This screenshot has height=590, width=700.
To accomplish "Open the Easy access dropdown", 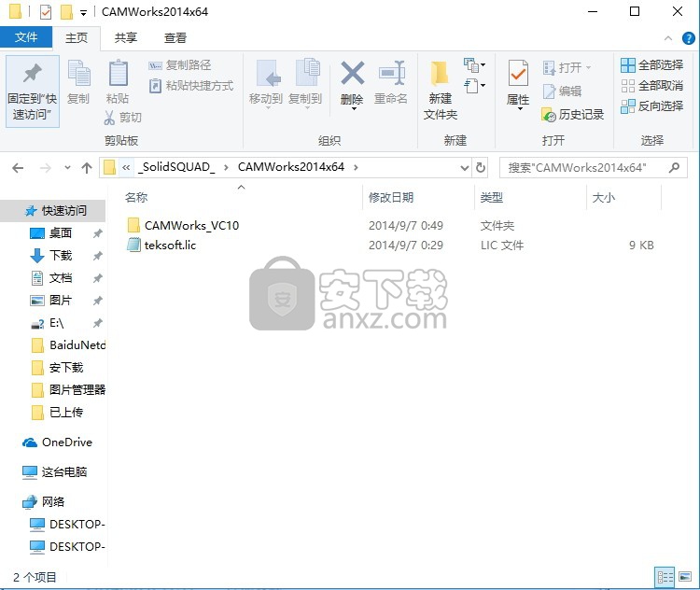I will [x=474, y=85].
